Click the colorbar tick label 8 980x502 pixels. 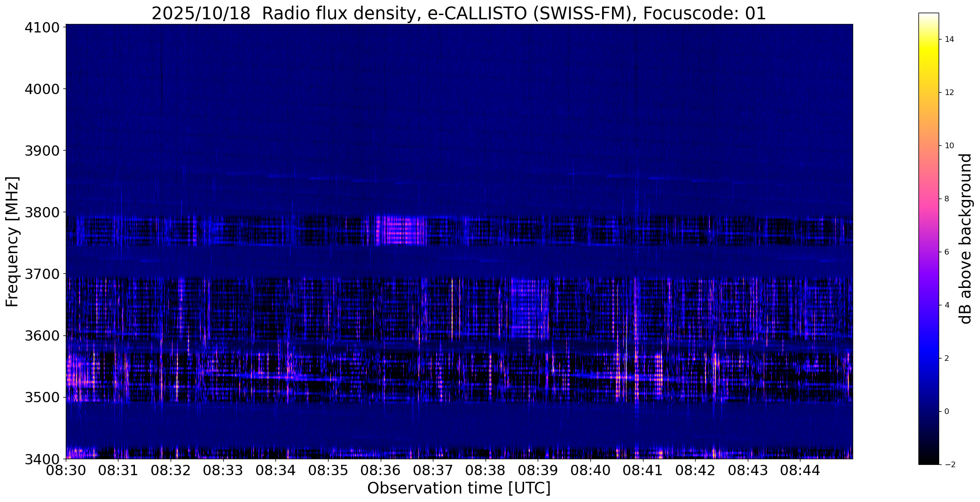(947, 199)
